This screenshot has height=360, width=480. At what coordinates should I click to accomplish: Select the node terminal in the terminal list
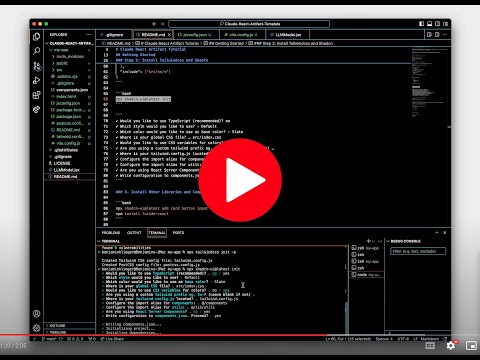[367, 275]
